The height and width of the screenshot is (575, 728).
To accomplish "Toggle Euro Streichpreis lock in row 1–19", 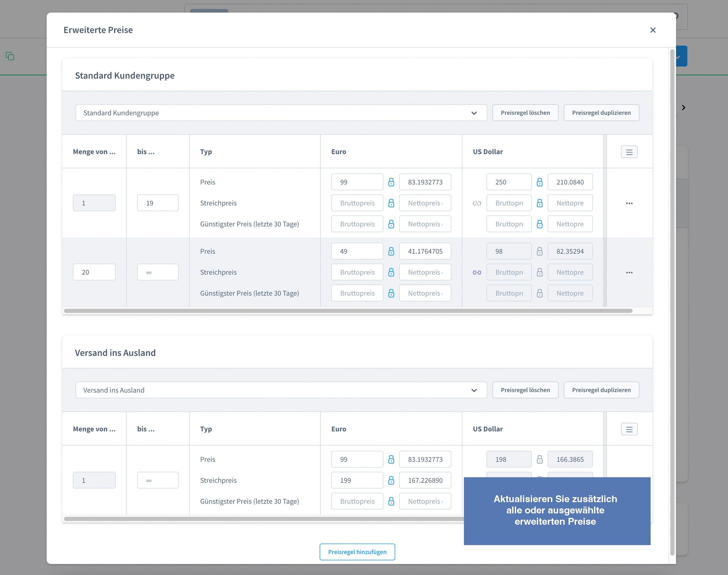I will pyautogui.click(x=391, y=203).
